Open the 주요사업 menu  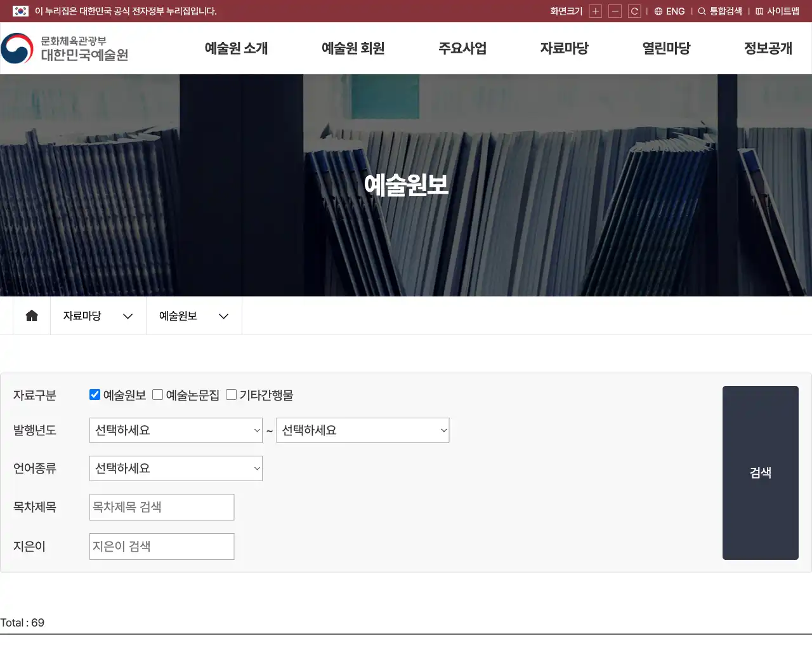coord(462,48)
